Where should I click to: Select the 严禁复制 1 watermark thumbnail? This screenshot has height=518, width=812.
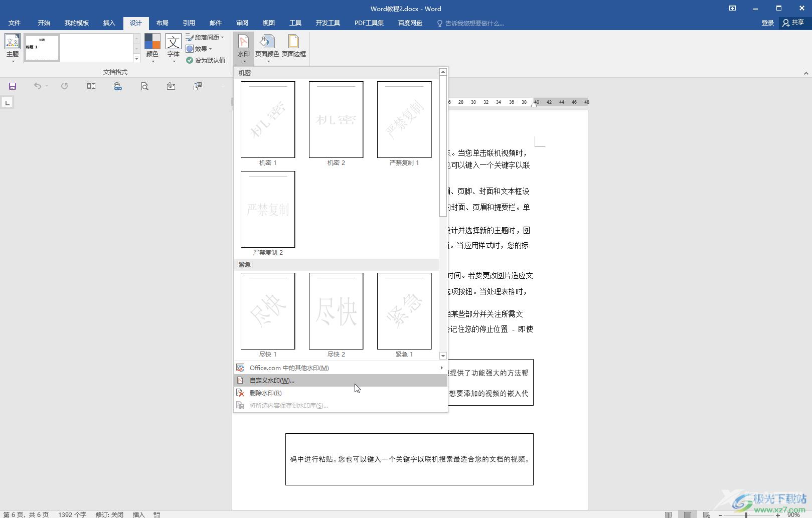click(404, 119)
